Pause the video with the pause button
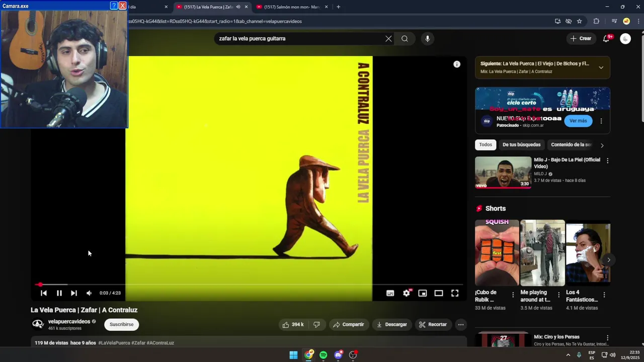644x362 pixels. click(x=59, y=293)
